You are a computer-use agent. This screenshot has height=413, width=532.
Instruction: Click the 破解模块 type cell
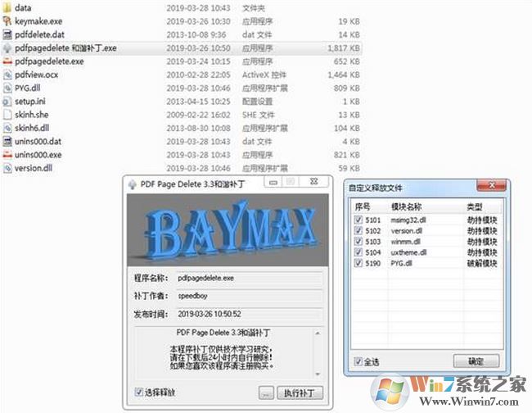coord(482,263)
